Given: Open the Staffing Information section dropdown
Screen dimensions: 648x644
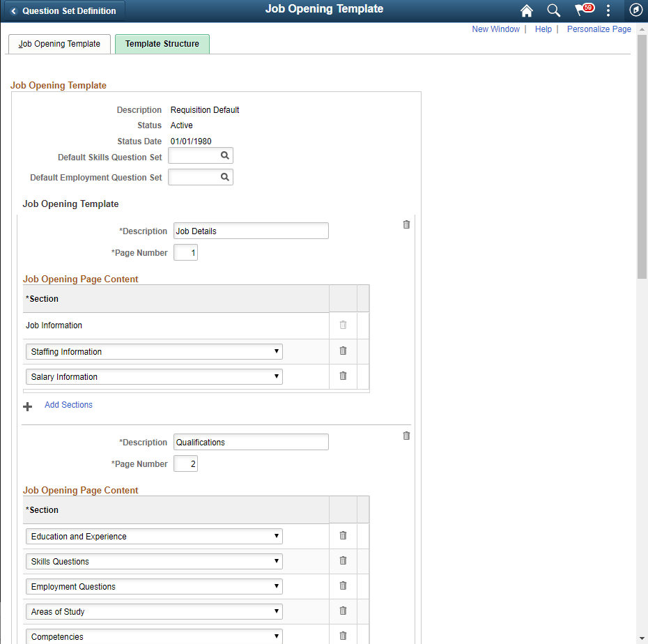Looking at the screenshot, I should [277, 351].
